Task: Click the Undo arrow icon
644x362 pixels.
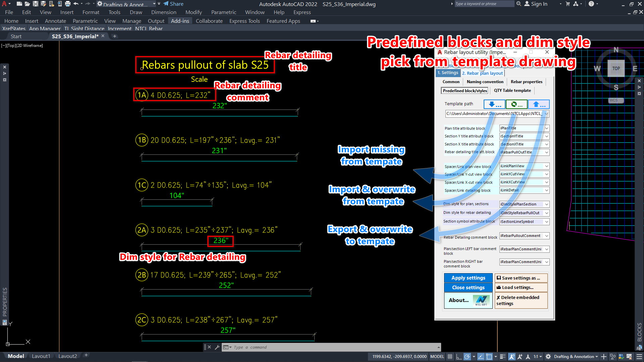Action: pos(76,4)
